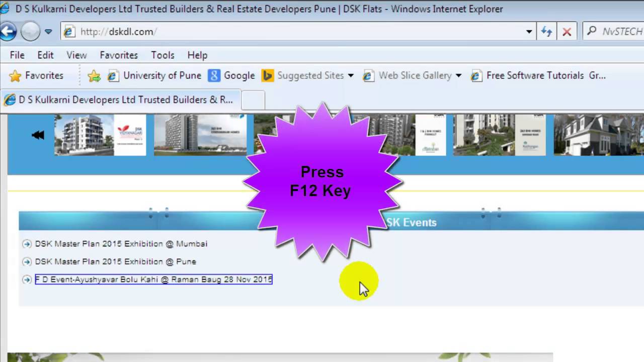
Task: Expand the address bar URL history dropdown
Action: (x=529, y=32)
